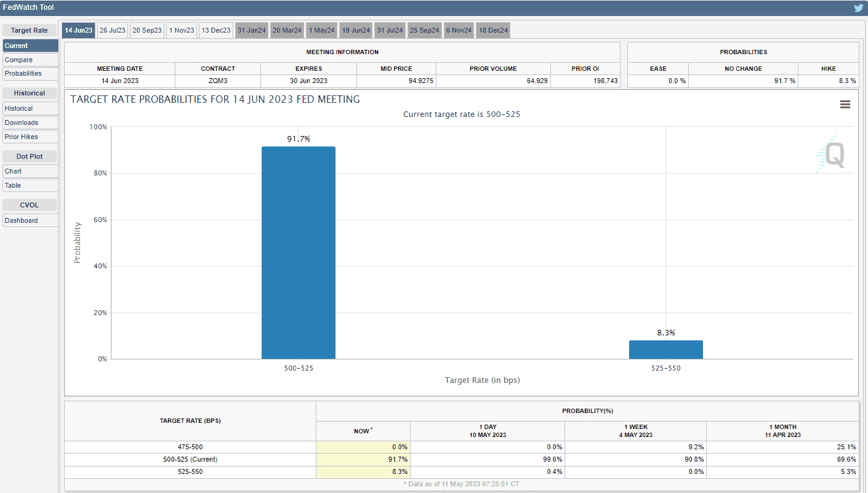Viewport: 868px width, 493px height.
Task: Select Probabilities in the sidebar
Action: 30,73
